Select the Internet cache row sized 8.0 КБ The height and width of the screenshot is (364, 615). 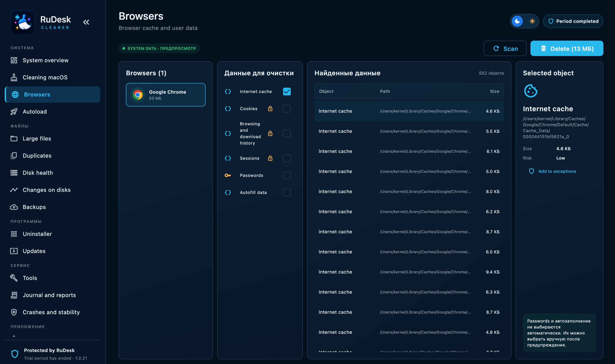pyautogui.click(x=409, y=192)
